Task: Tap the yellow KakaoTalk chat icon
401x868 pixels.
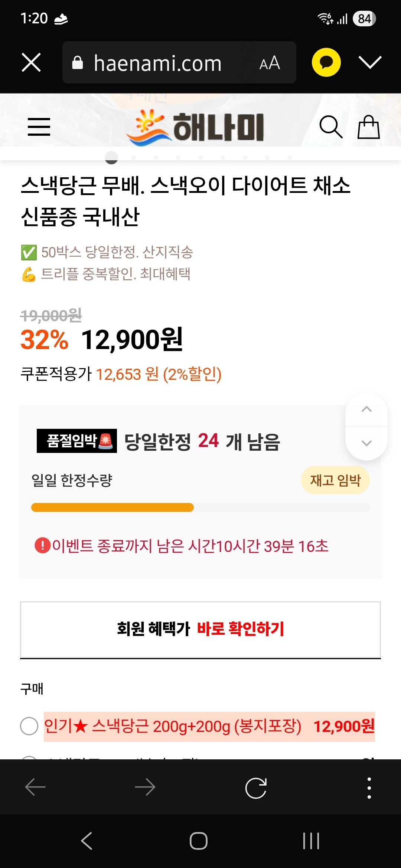Action: tap(326, 62)
